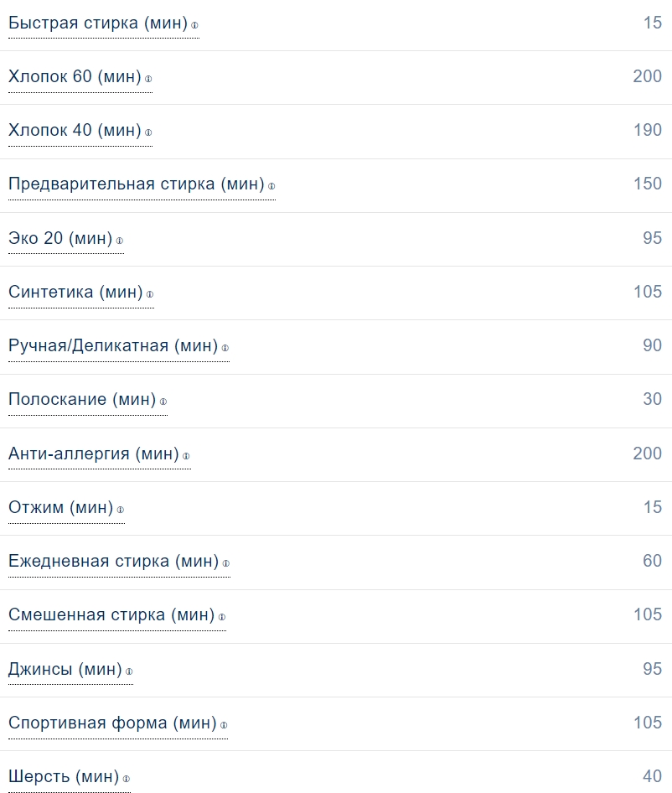The height and width of the screenshot is (793, 672).
Task: Click info icon beside Ручная/Деликатная
Action: coord(225,348)
